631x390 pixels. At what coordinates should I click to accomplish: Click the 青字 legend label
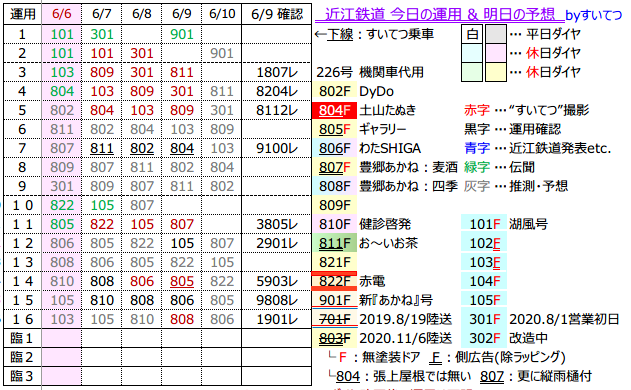click(477, 149)
